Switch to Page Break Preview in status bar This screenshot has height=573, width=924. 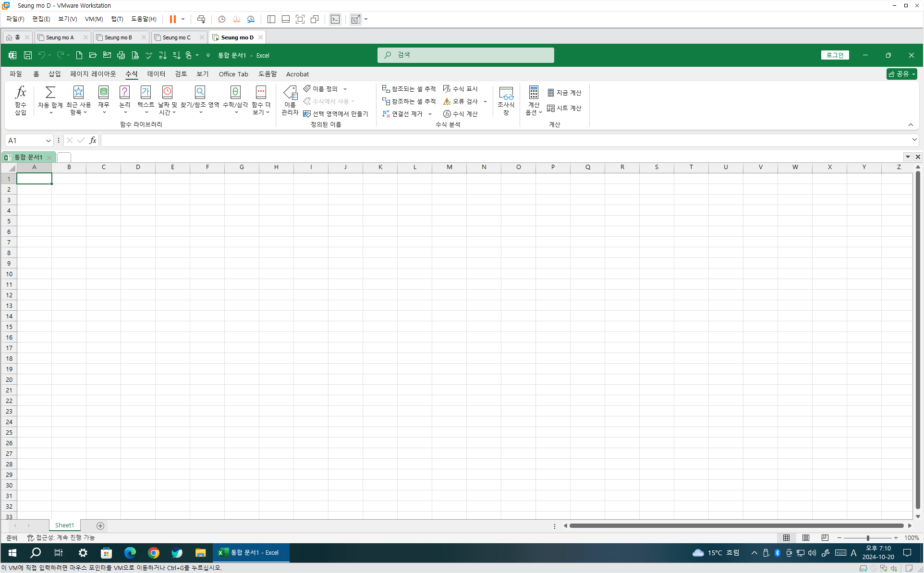(x=825, y=538)
